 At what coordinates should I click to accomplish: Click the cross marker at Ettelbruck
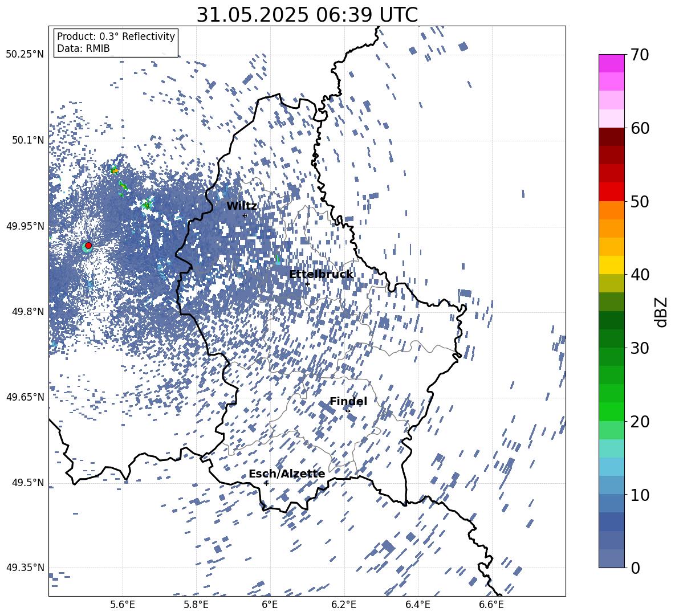point(307,284)
